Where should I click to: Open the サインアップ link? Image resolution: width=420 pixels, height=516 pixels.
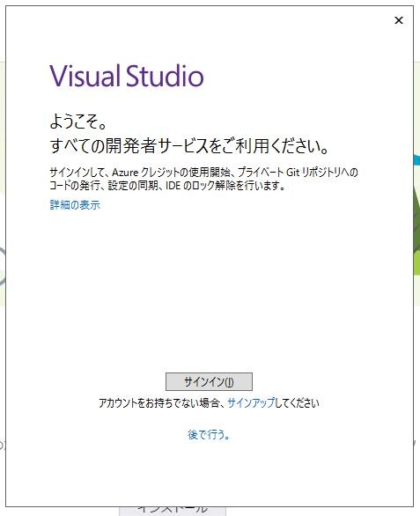pyautogui.click(x=251, y=402)
